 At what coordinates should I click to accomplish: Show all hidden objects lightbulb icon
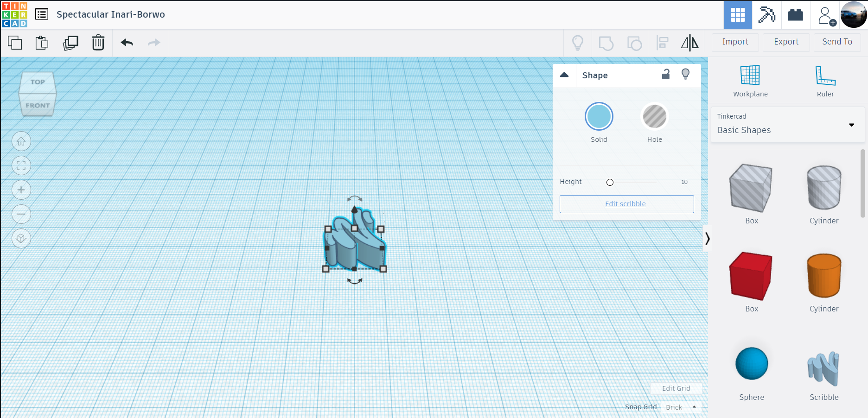click(578, 43)
